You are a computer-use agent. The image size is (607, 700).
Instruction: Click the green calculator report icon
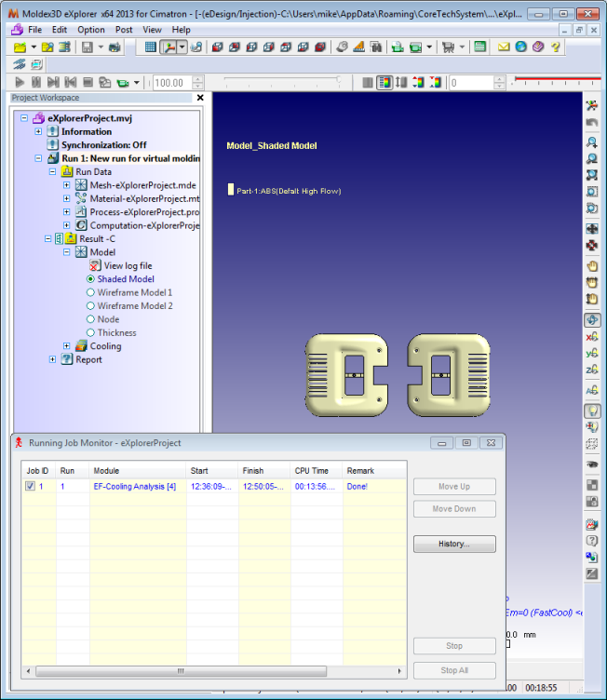click(x=480, y=47)
